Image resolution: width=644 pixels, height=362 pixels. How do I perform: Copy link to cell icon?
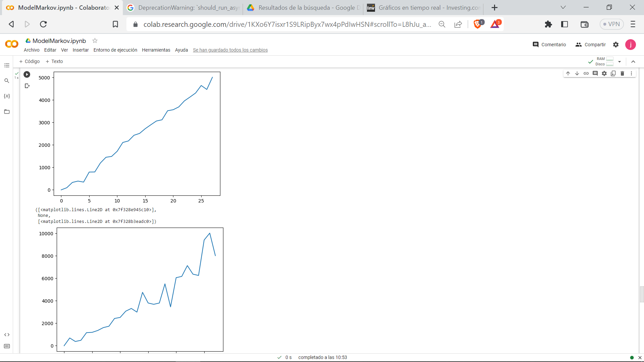click(x=586, y=73)
